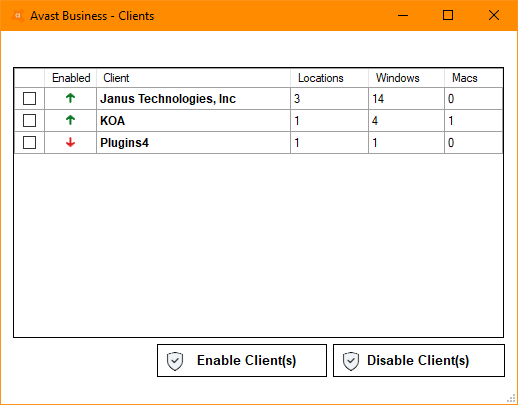The image size is (518, 405).
Task: Check the Janus Technologies, Inc row checkbox
Action: [29, 99]
